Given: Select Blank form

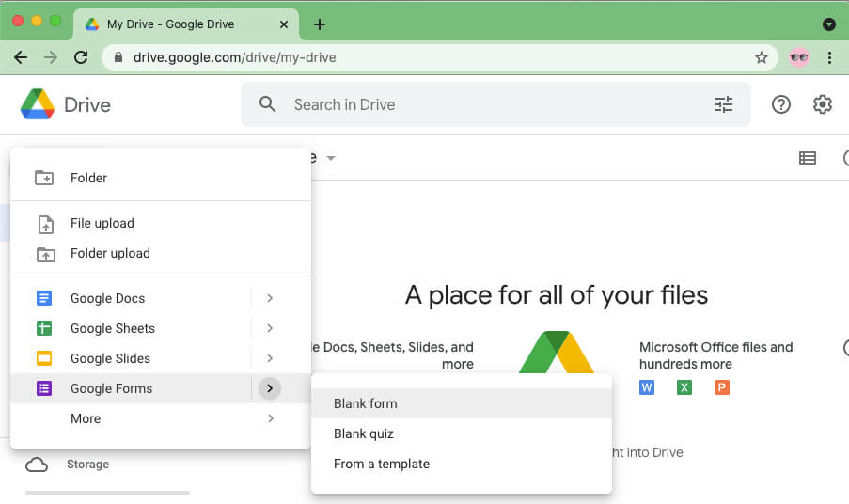Looking at the screenshot, I should (462, 403).
